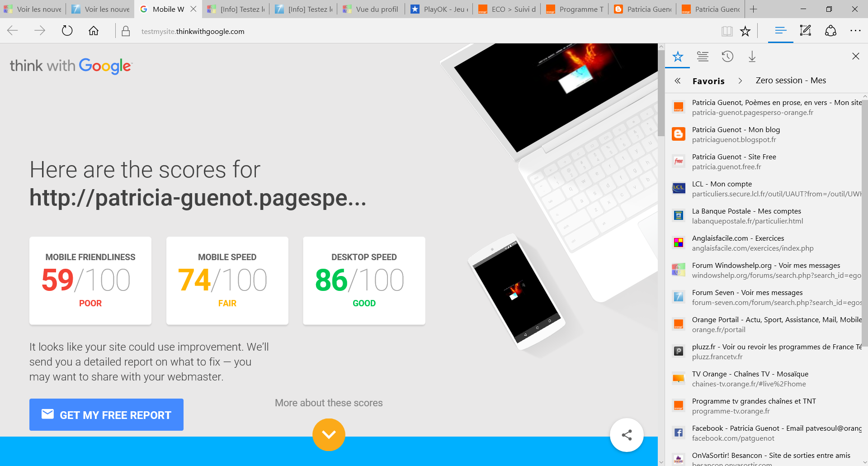
Task: Add page to favorites star in address bar
Action: [745, 31]
